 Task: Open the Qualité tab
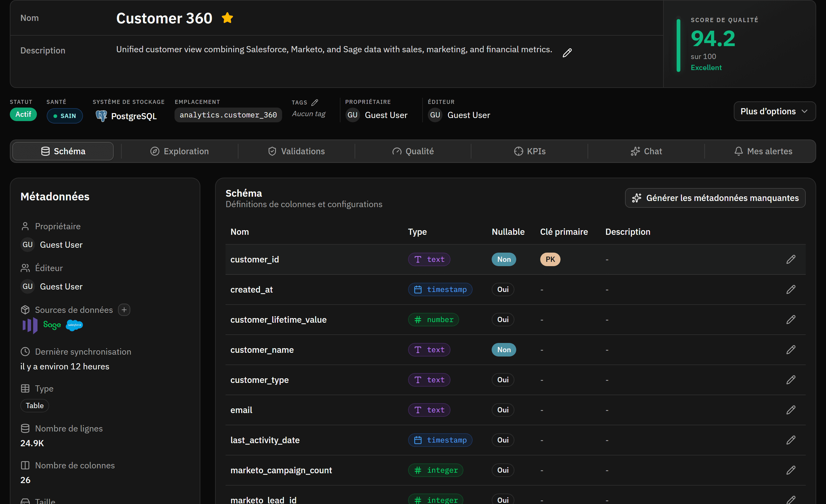[x=413, y=151]
